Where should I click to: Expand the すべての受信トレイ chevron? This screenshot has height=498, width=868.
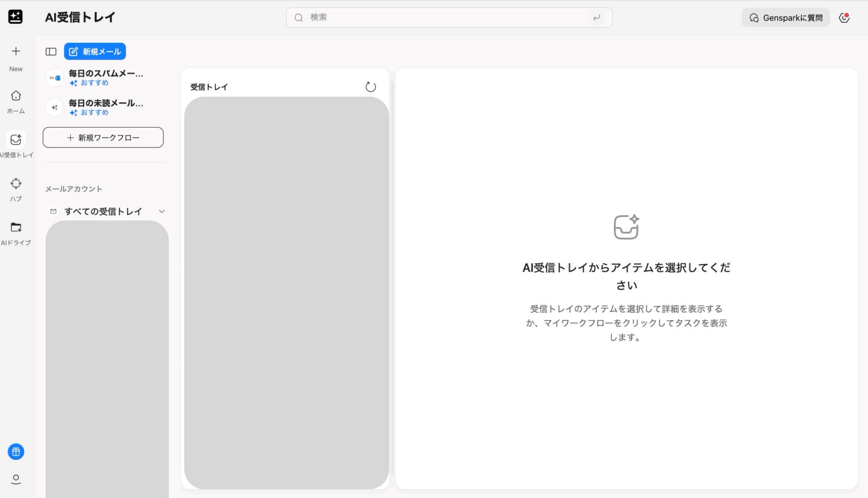pos(161,211)
